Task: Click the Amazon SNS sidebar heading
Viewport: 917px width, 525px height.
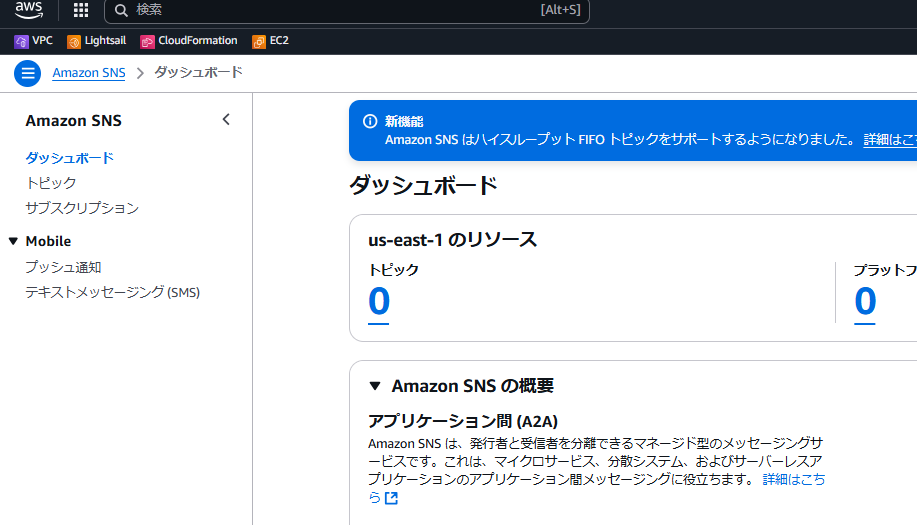Action: coord(74,120)
